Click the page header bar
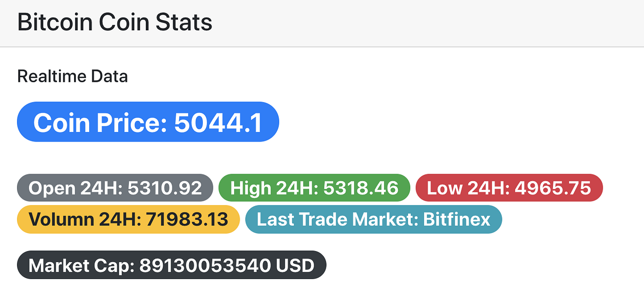Image resolution: width=644 pixels, height=297 pixels. click(414, 22)
